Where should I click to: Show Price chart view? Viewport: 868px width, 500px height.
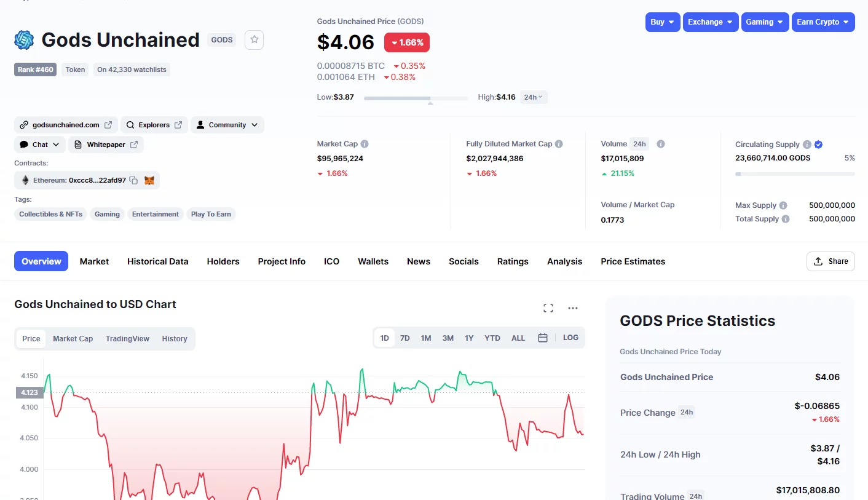[31, 339]
